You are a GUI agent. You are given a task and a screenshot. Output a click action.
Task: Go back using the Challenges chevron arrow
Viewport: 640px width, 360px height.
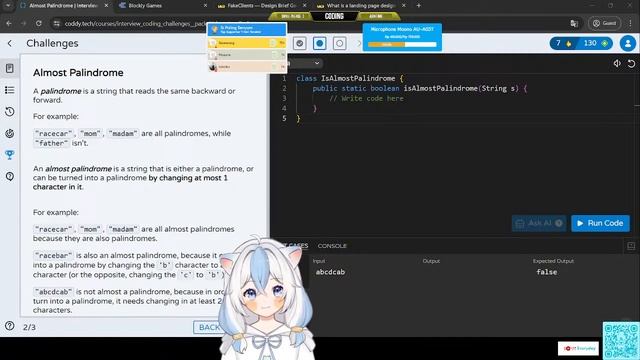10,43
